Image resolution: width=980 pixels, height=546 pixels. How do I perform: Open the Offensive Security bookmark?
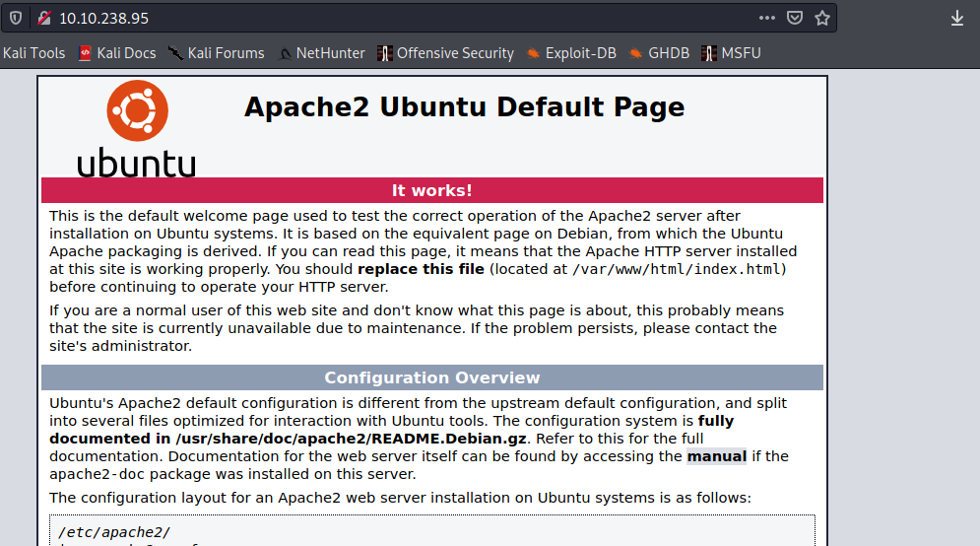pos(445,53)
